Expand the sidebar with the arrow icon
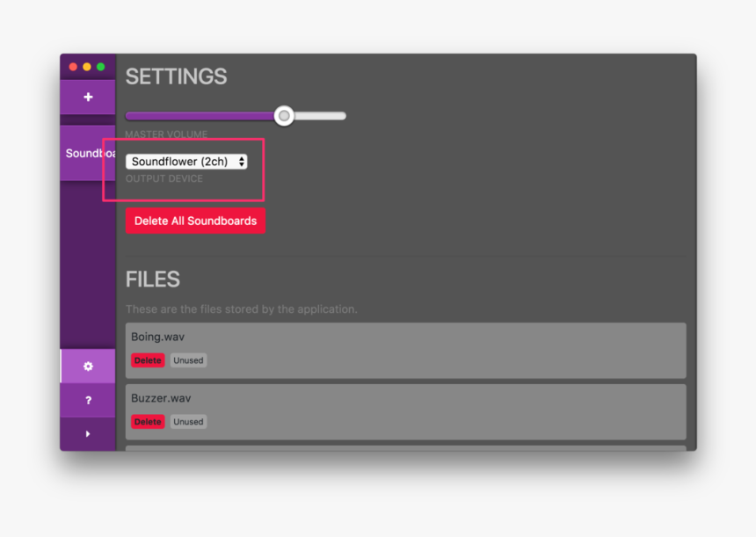The image size is (756, 537). 88,434
